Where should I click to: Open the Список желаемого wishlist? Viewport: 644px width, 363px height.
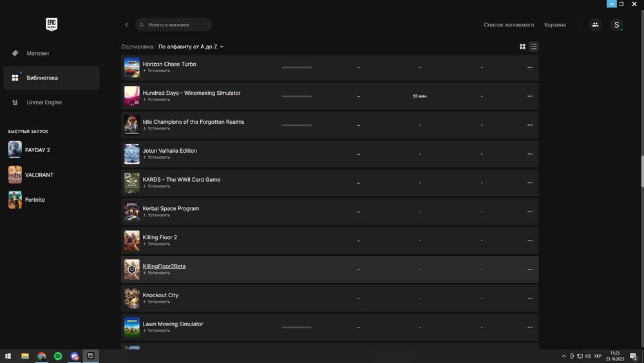pyautogui.click(x=509, y=25)
